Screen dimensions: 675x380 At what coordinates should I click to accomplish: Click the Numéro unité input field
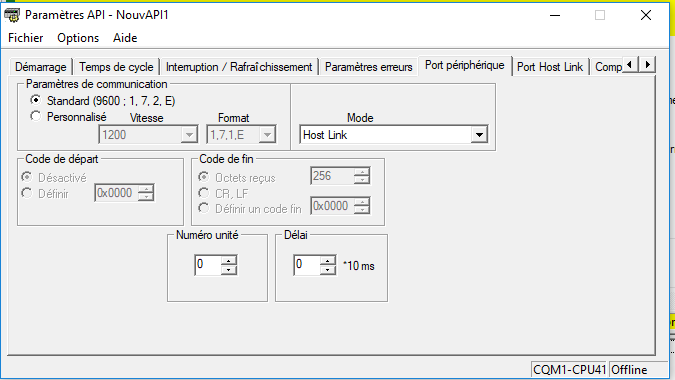pyautogui.click(x=208, y=265)
